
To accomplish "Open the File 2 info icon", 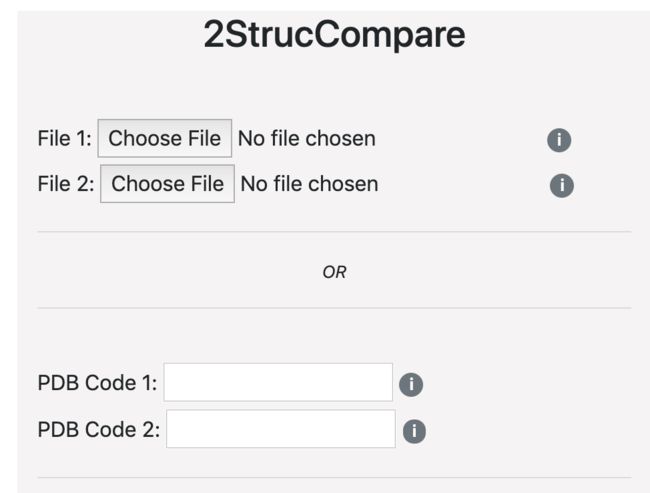I will (562, 185).
